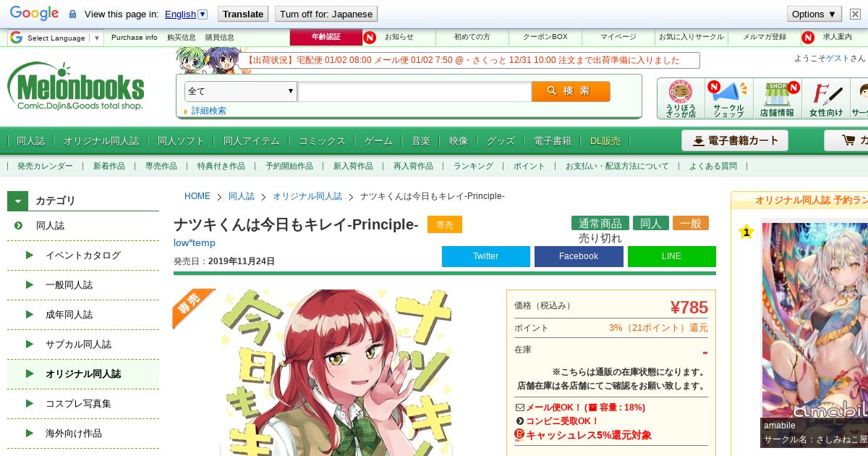Open お気に入りサークル top link
Screen dimensions: 868x456
[691, 37]
